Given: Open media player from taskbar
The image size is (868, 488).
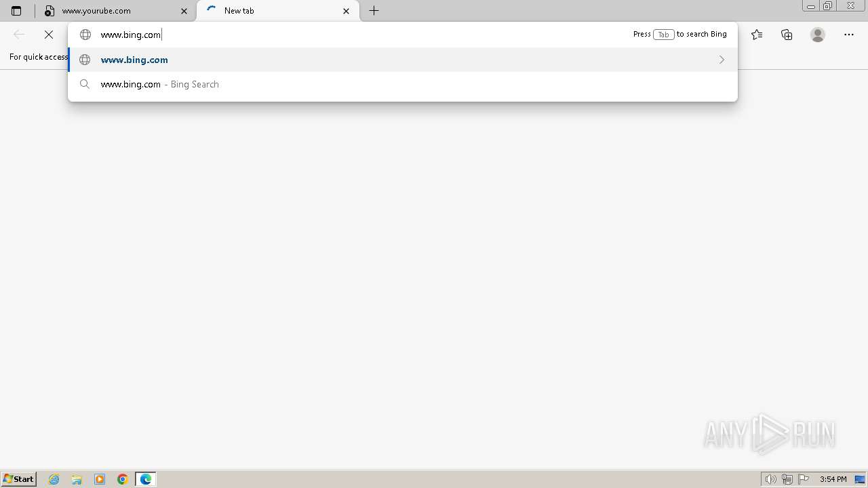Looking at the screenshot, I should tap(100, 479).
